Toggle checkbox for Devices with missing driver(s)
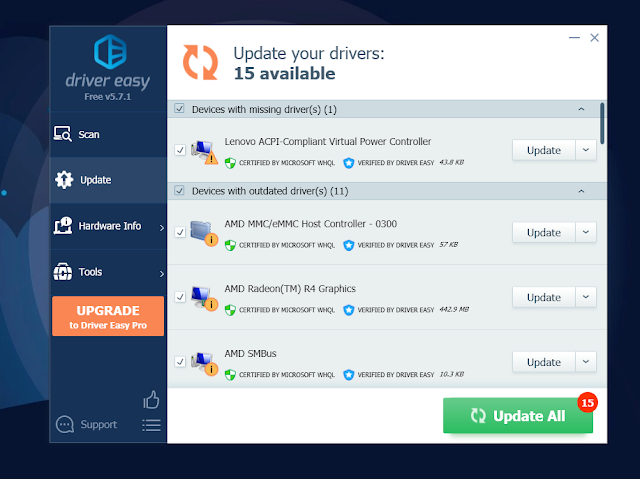 tap(179, 109)
